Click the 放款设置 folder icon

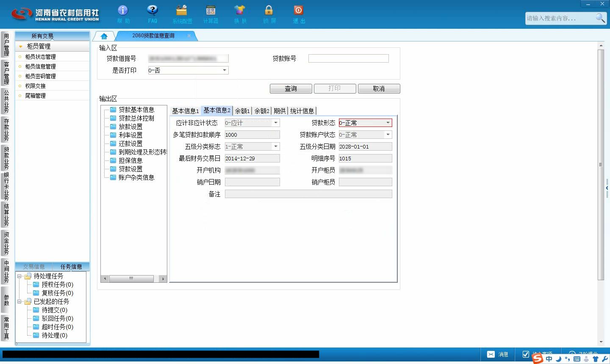[113, 127]
